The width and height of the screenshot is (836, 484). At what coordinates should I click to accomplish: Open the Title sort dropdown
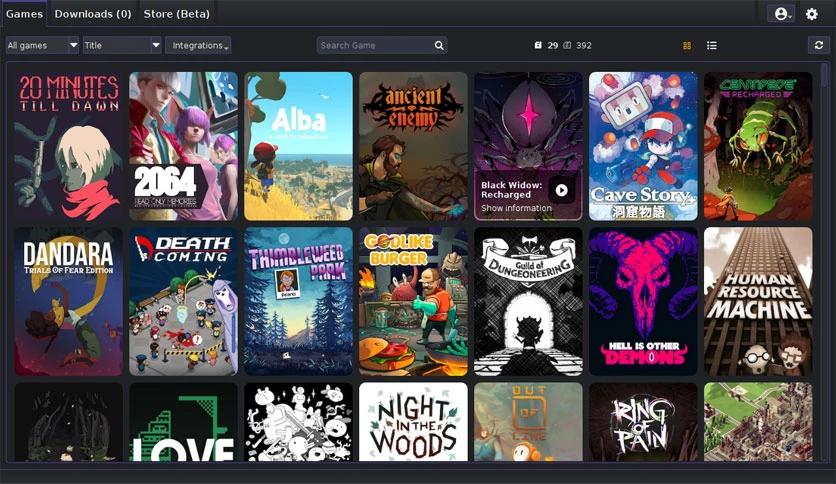(122, 45)
